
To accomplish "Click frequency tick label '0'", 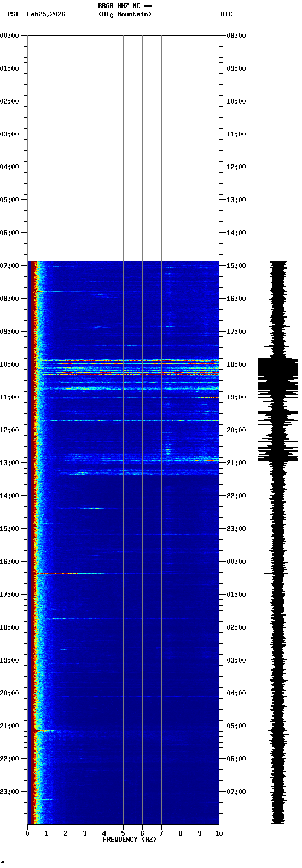I will coord(27,833).
